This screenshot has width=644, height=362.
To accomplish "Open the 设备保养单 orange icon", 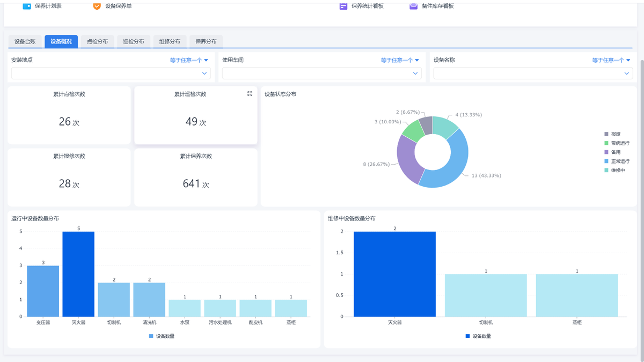I will pyautogui.click(x=97, y=6).
